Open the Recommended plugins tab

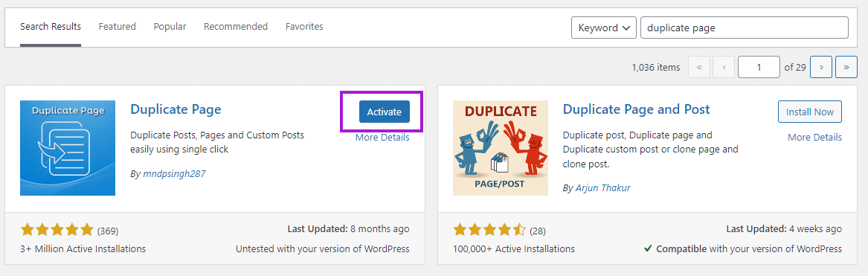236,27
